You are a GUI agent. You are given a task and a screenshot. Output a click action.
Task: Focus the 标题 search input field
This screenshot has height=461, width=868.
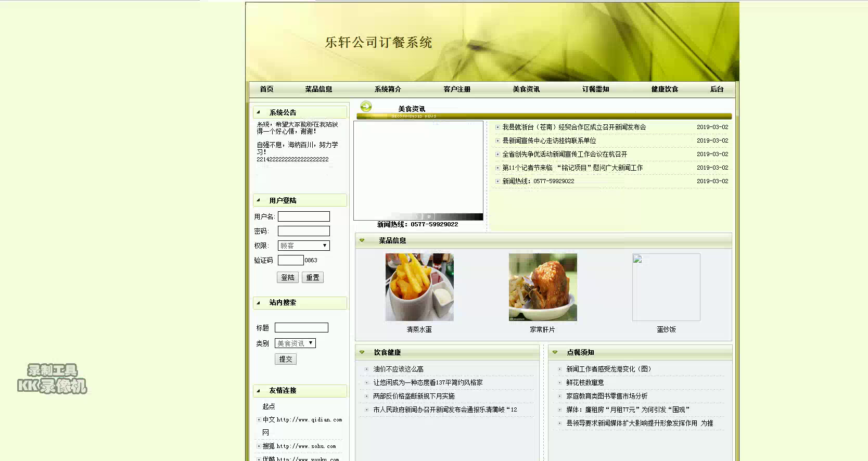[301, 328]
